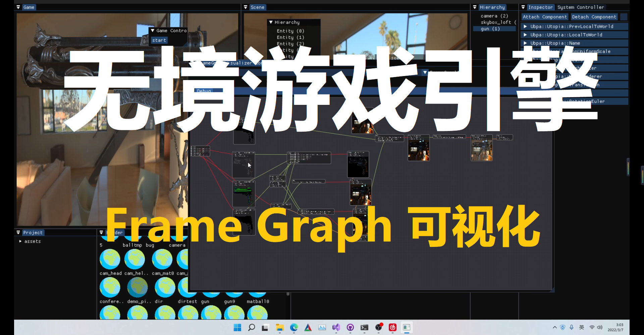Collapse the Hierarchy overlay in Scene view
Image resolution: width=644 pixels, height=335 pixels.
tap(271, 22)
